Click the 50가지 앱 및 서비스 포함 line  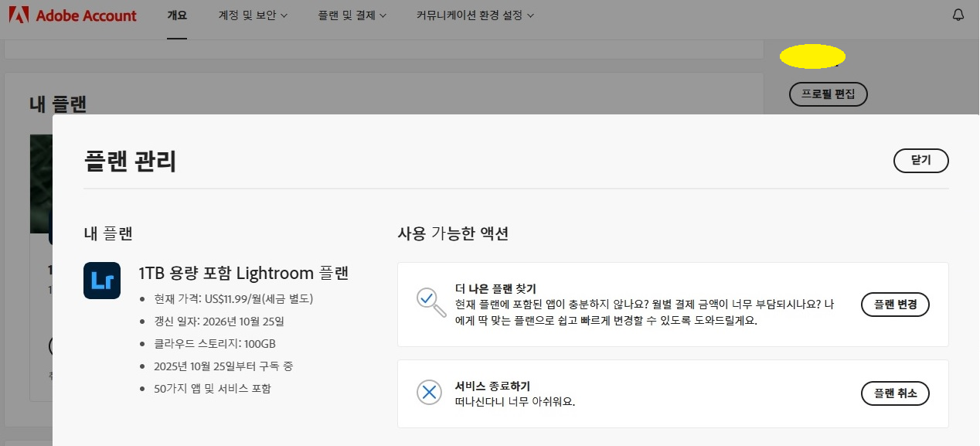click(213, 388)
